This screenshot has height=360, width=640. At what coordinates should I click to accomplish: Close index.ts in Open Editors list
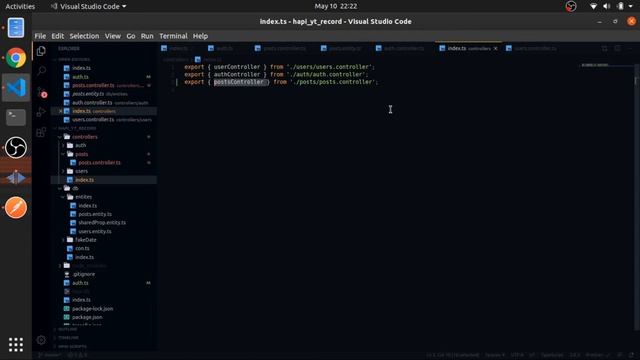(x=60, y=111)
